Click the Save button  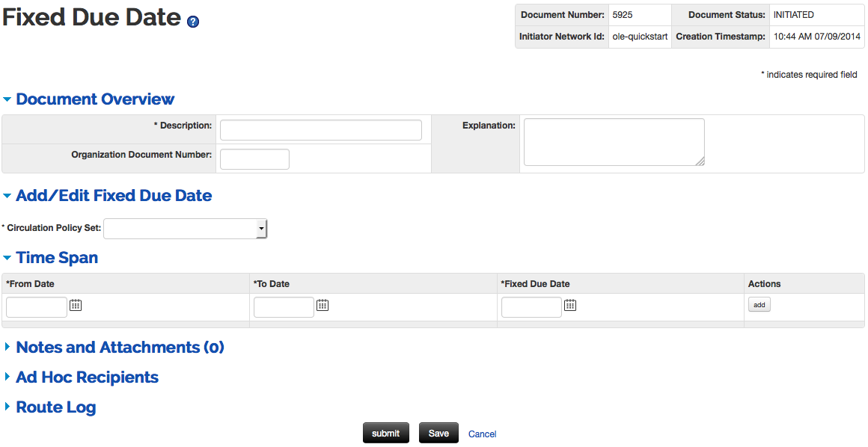click(438, 433)
